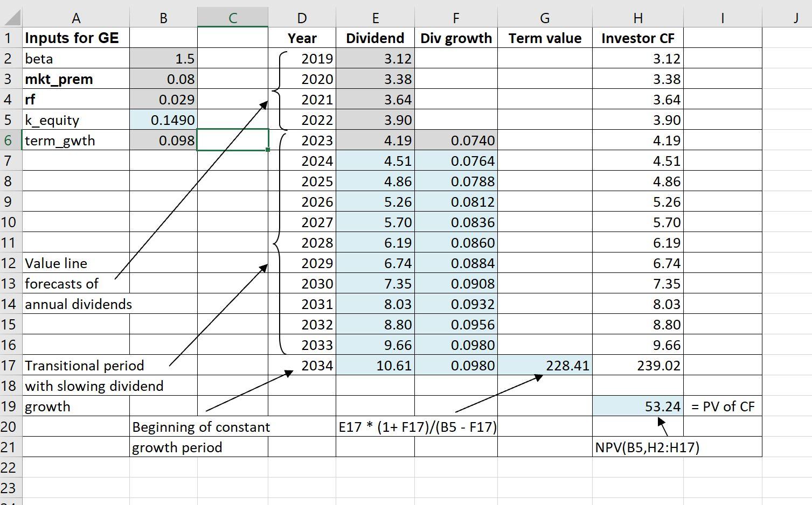
Task: Select the Term value cell showing 228.41
Action: [x=544, y=365]
